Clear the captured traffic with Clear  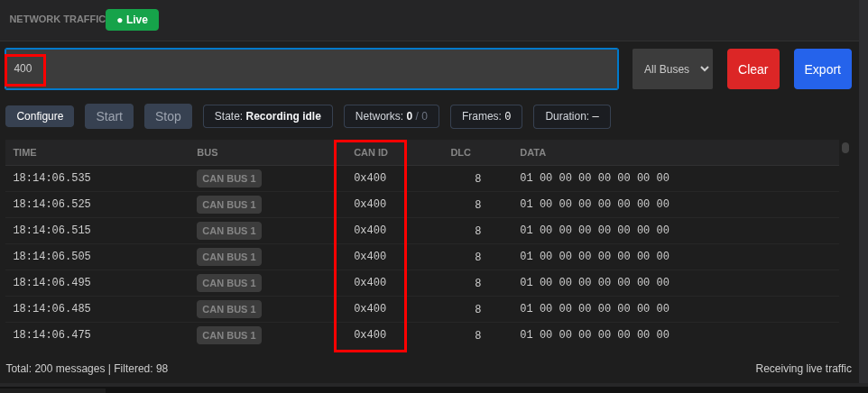(x=753, y=69)
